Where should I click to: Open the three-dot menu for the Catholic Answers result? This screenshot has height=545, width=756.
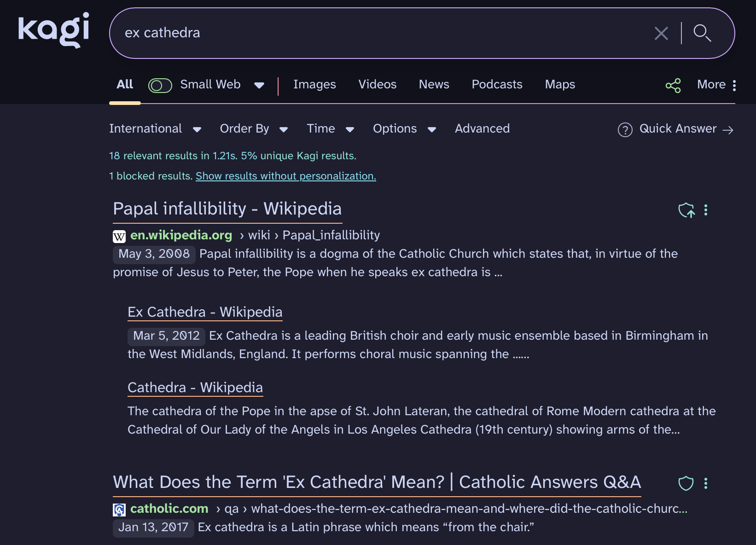[x=706, y=483]
